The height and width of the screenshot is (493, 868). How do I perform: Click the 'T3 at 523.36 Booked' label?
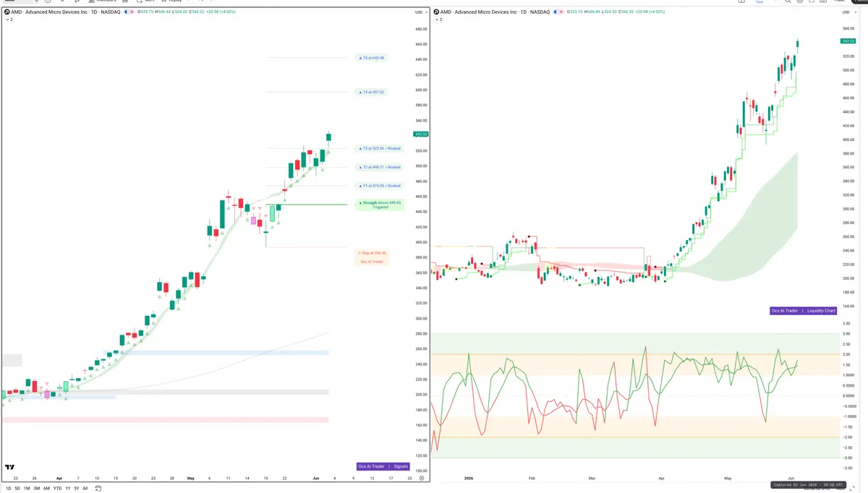pos(380,148)
